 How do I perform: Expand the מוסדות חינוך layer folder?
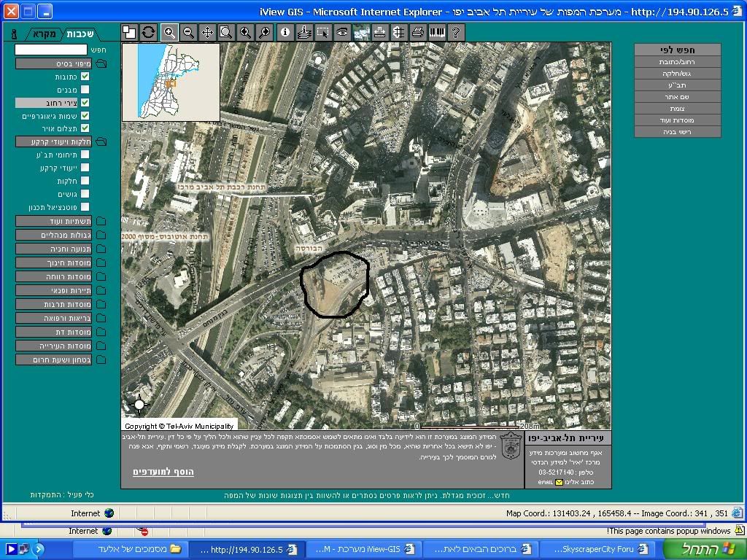101,262
